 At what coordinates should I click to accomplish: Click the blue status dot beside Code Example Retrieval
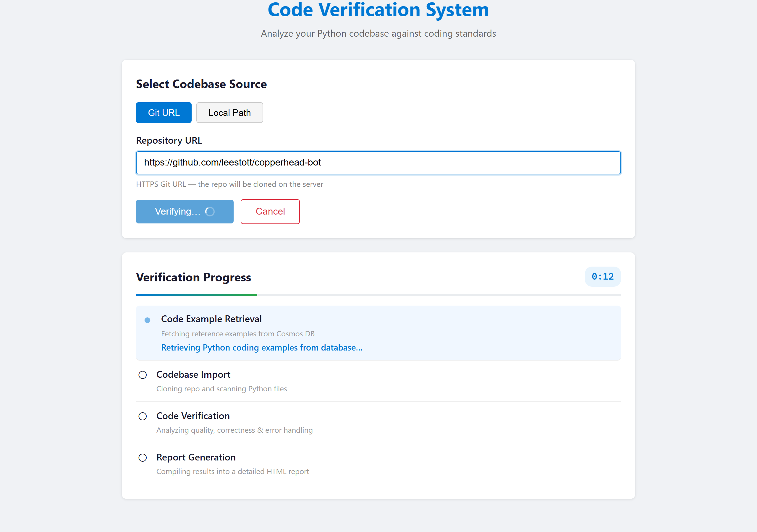pos(147,320)
